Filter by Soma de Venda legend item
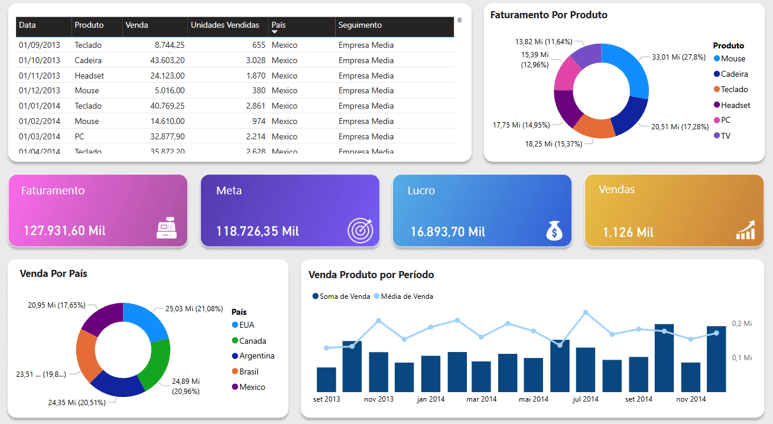The height and width of the screenshot is (424, 773). (x=341, y=296)
